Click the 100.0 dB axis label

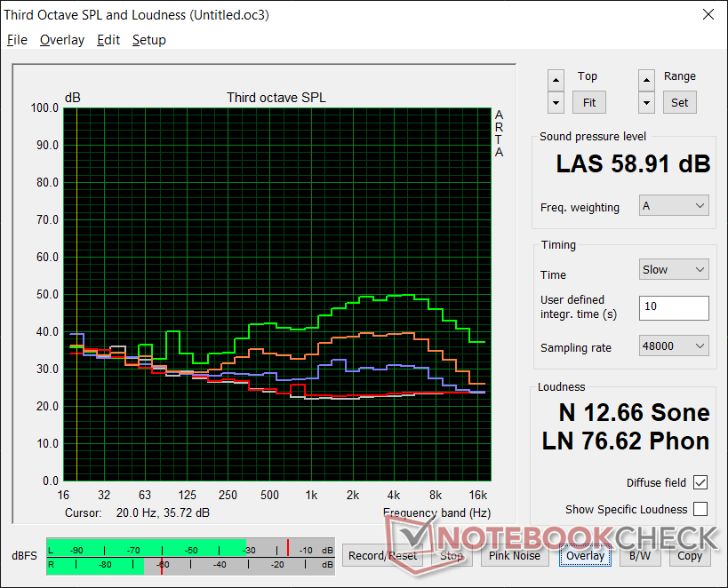pos(44,108)
